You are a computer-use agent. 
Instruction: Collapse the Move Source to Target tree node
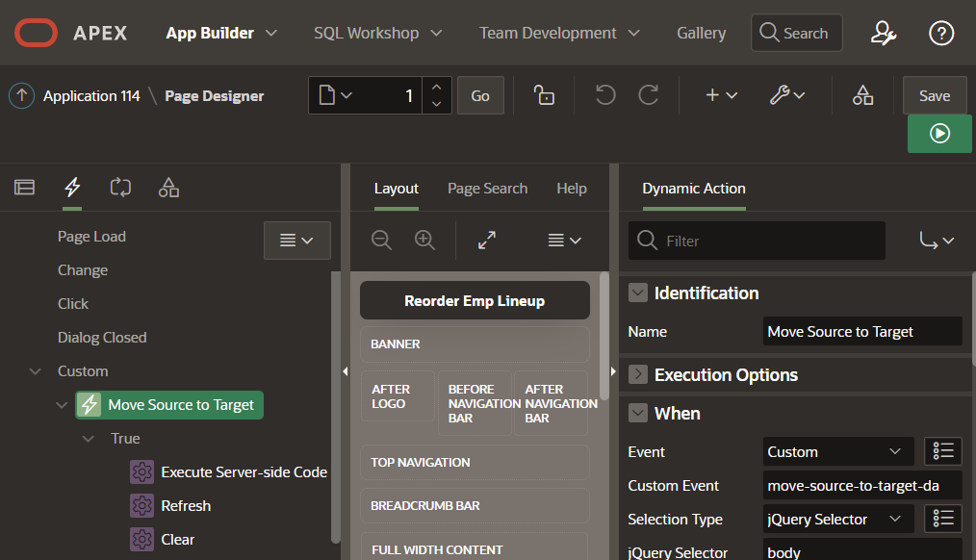click(62, 405)
